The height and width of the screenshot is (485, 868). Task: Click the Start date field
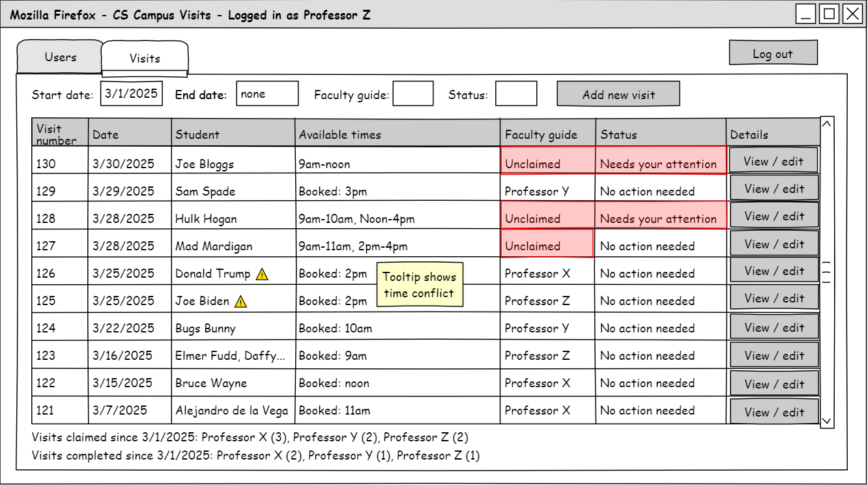click(132, 93)
